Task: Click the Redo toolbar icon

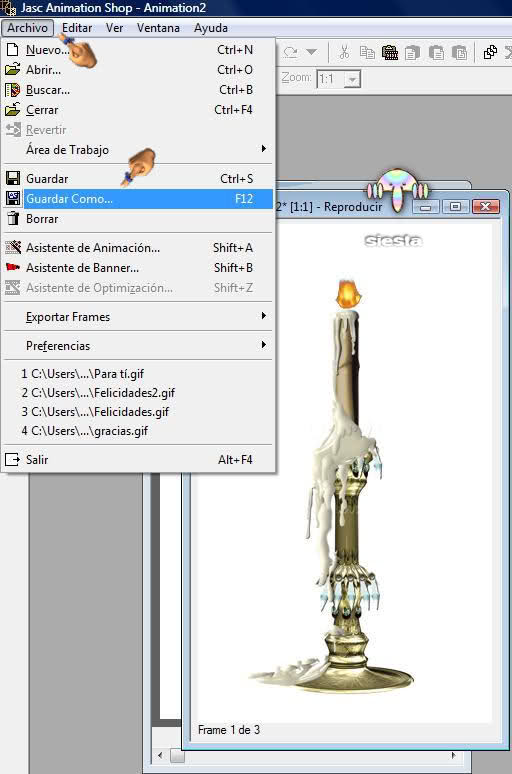Action: click(290, 52)
